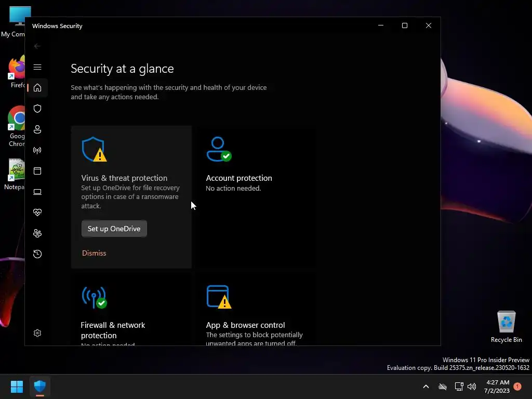Open Virus & threat protection shield sidebar icon
The height and width of the screenshot is (399, 532).
pyautogui.click(x=37, y=109)
